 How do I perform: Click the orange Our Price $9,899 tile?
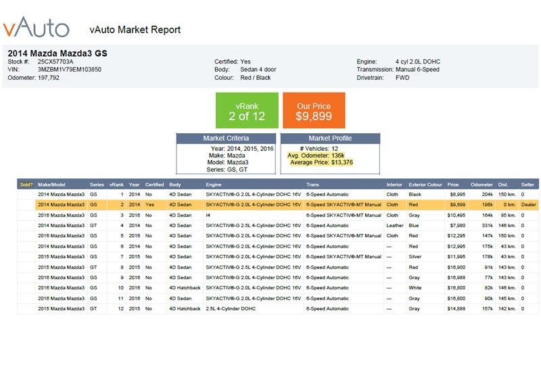pyautogui.click(x=314, y=110)
